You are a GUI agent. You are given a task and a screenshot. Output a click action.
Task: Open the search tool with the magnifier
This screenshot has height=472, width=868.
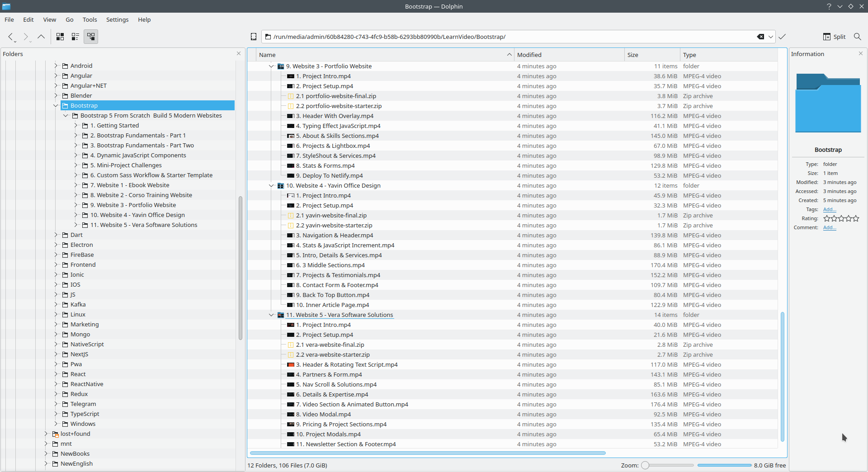tap(857, 37)
